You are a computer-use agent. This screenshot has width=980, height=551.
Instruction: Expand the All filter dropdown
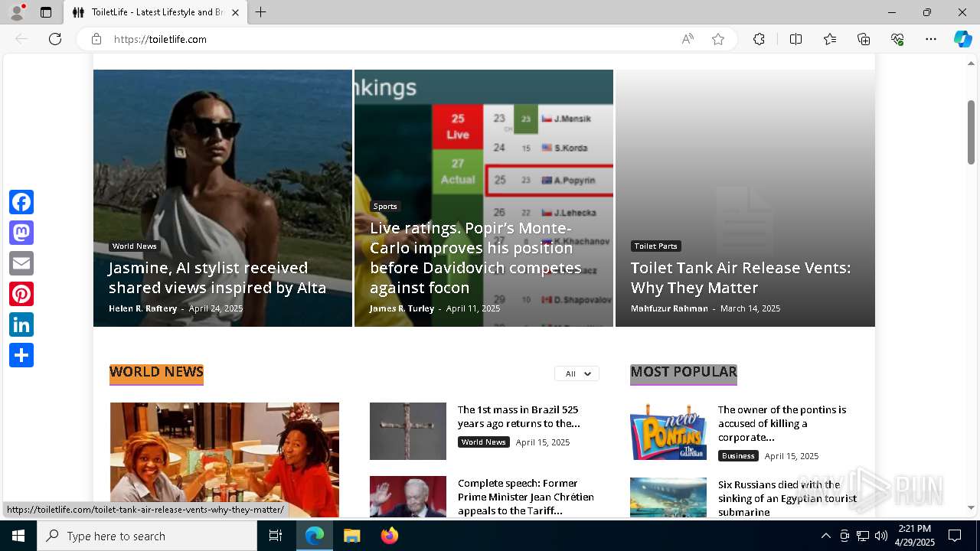(x=577, y=373)
